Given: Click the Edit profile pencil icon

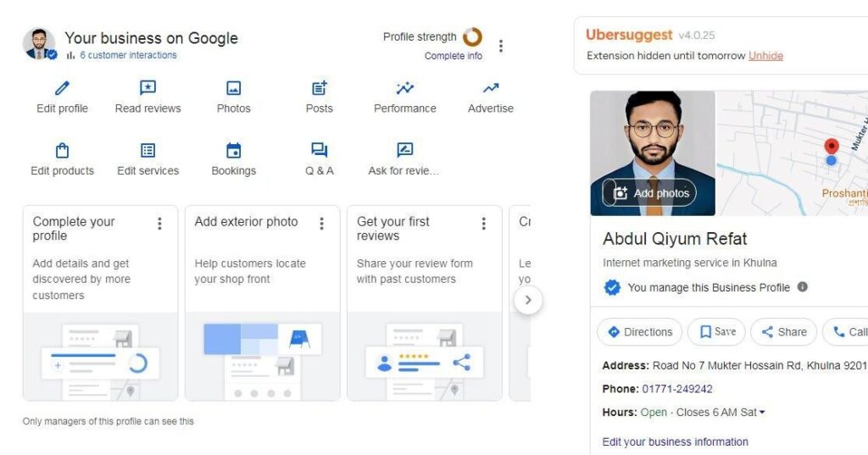Looking at the screenshot, I should (62, 88).
